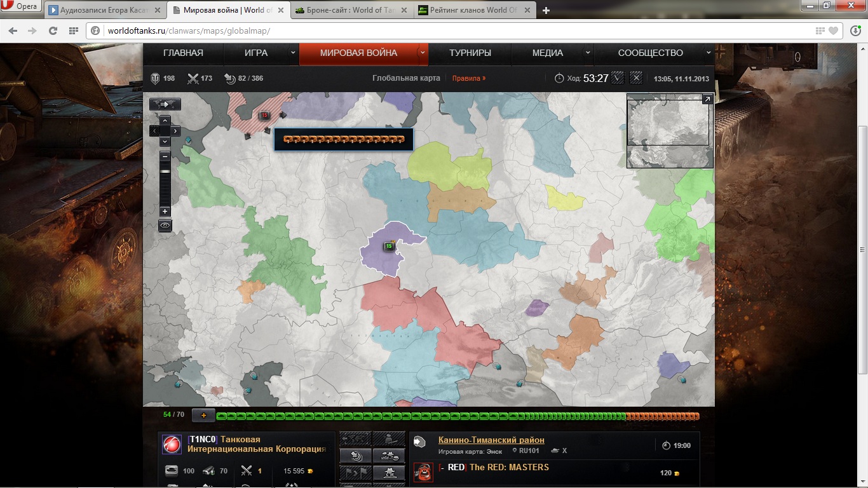Expand the minimap with arrow icon

tap(707, 99)
